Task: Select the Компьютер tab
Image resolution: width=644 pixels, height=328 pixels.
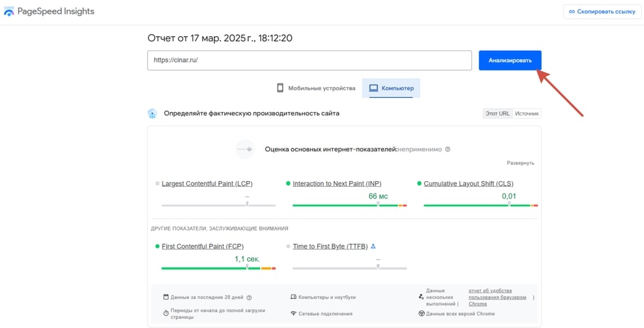Action: click(x=391, y=88)
